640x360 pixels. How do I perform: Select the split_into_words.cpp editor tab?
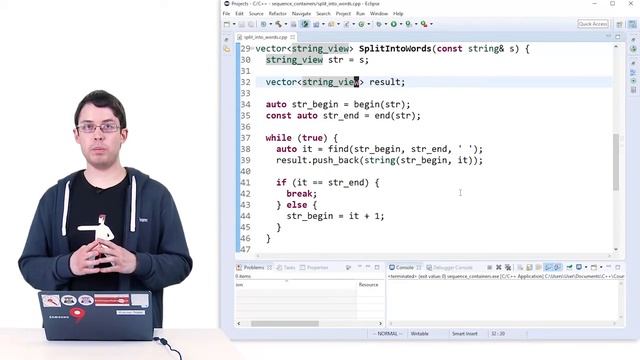[265, 37]
